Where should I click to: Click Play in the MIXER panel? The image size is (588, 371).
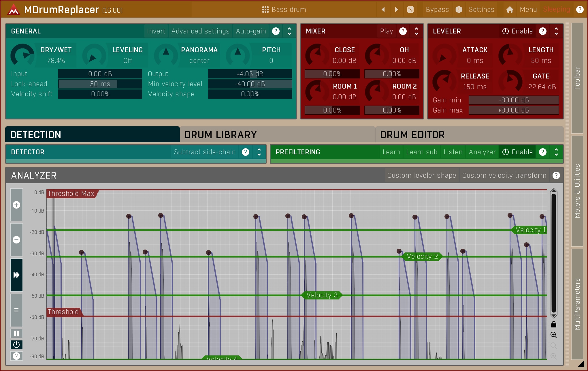(387, 31)
